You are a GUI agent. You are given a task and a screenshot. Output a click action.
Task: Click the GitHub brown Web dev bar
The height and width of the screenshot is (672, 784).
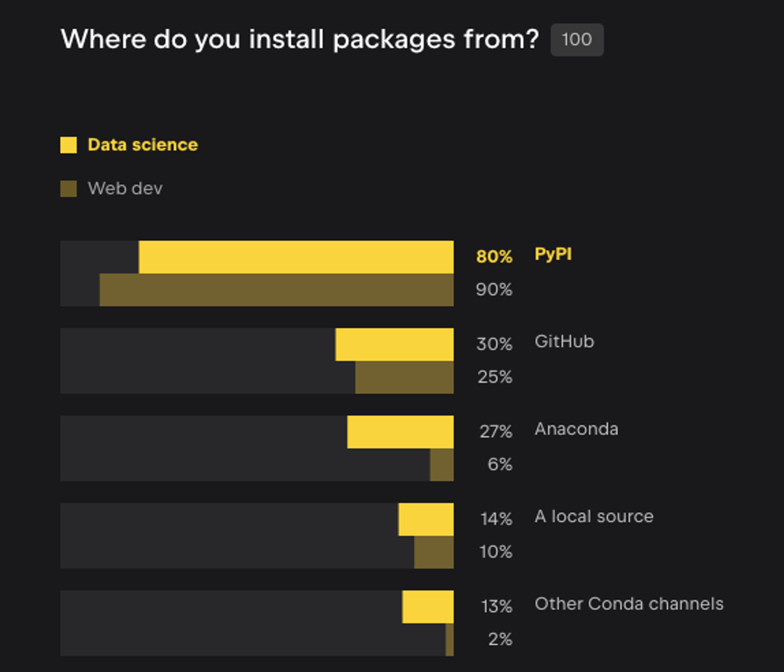click(404, 377)
